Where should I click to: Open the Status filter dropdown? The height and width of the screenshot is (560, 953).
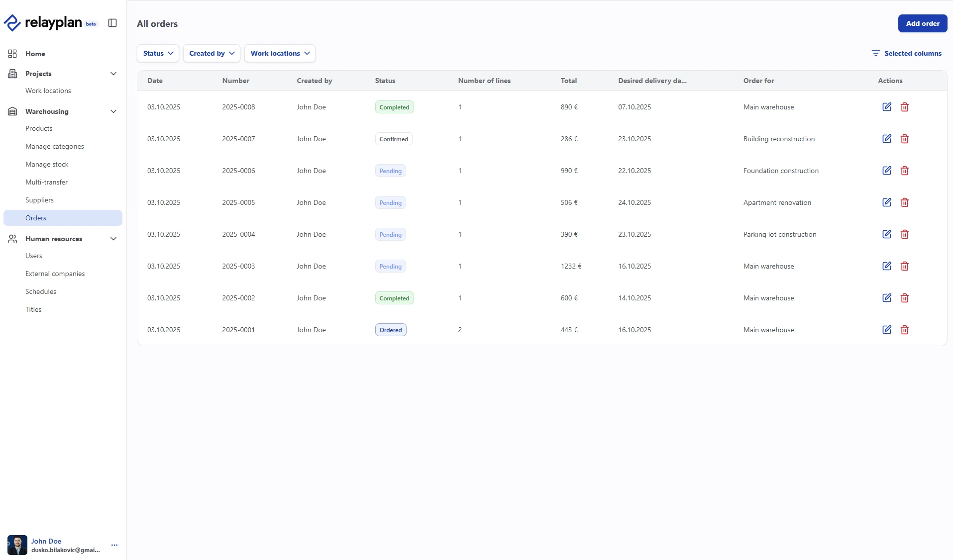coord(158,53)
